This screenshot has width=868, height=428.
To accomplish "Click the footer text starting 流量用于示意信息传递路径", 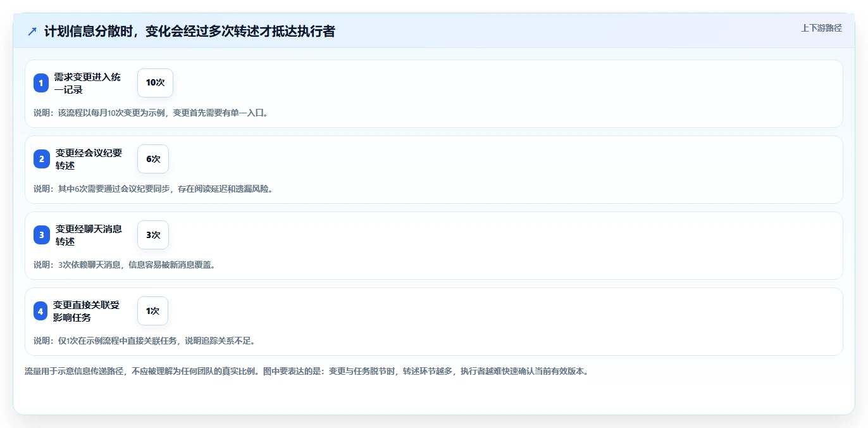I will tap(306, 371).
